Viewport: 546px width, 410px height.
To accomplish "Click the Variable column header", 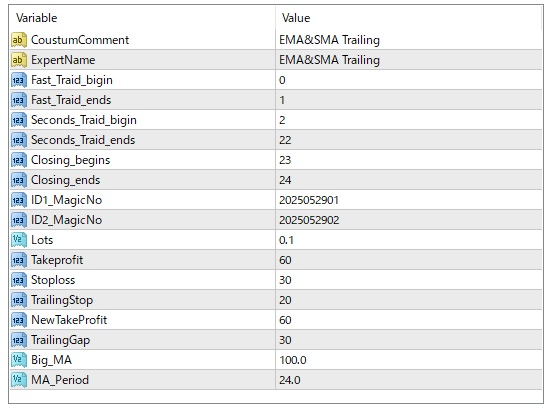I will (37, 18).
